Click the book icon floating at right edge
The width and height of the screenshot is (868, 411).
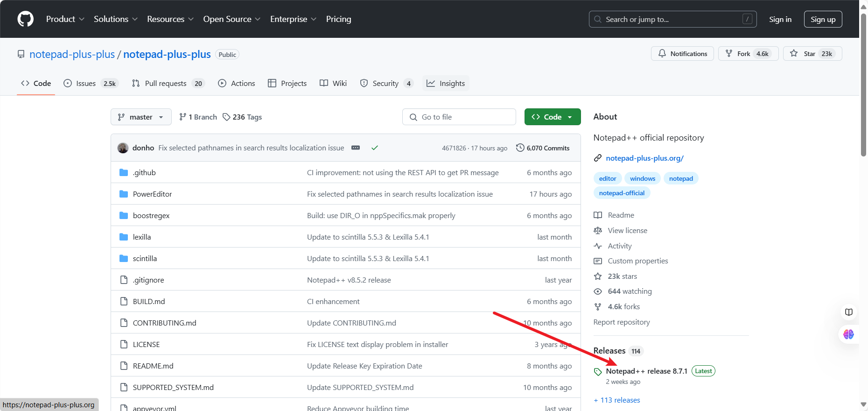(x=849, y=312)
